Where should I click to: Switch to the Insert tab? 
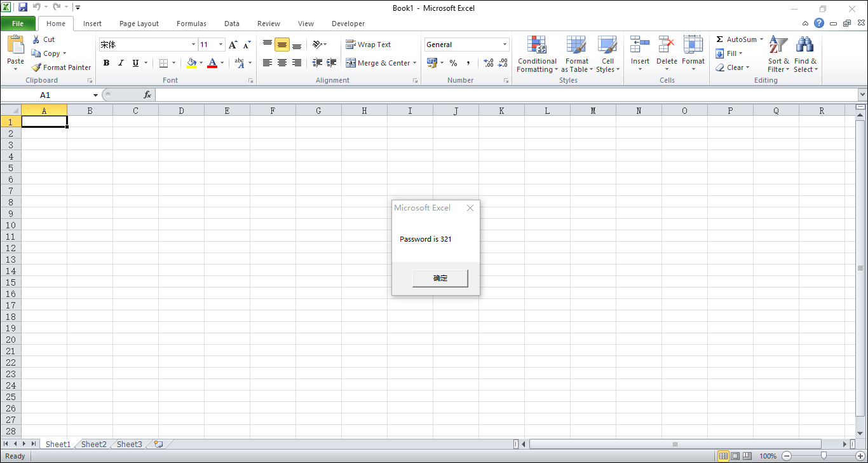tap(92, 24)
